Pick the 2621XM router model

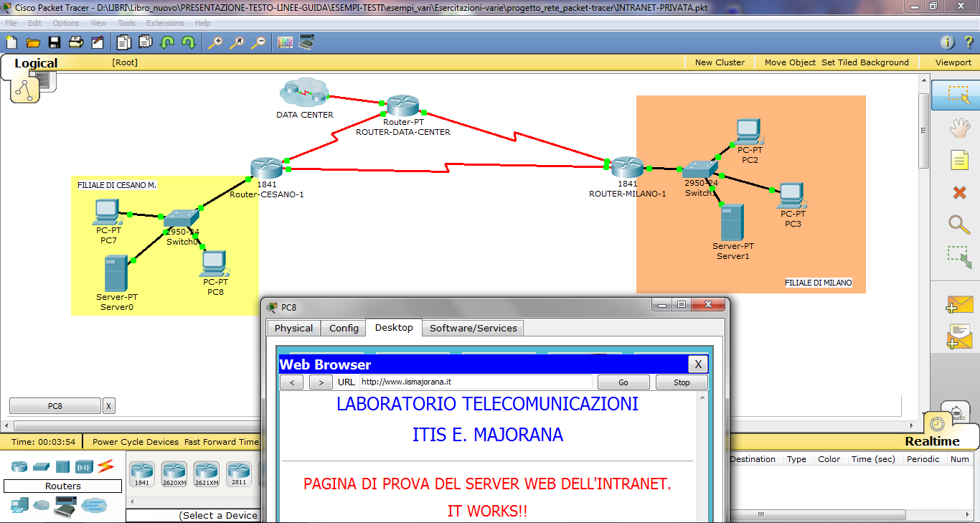(207, 474)
